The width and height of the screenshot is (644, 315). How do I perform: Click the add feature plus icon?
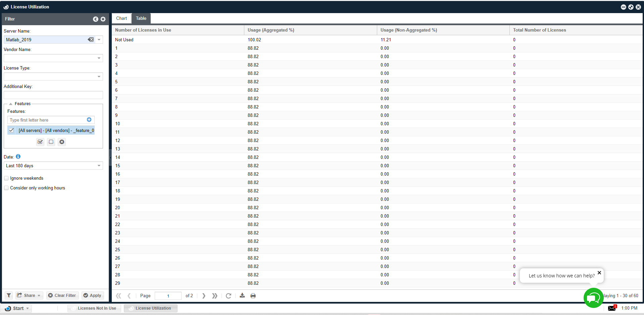89,120
